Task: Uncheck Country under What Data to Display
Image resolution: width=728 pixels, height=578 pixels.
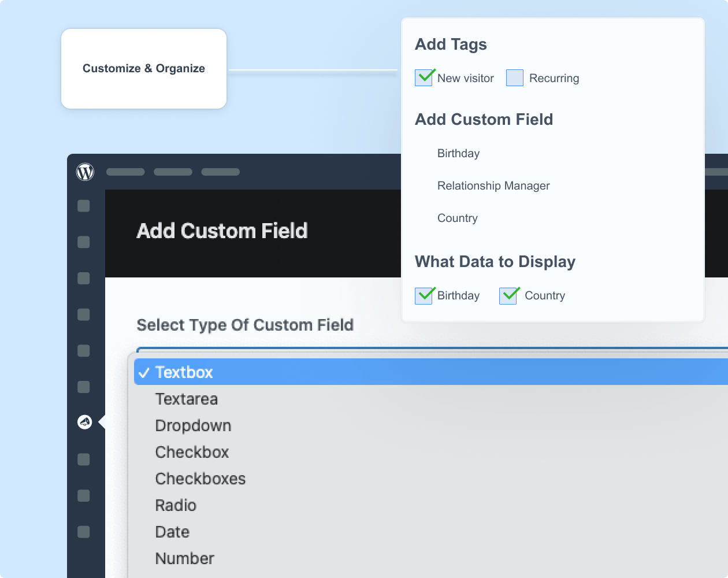Action: [508, 295]
